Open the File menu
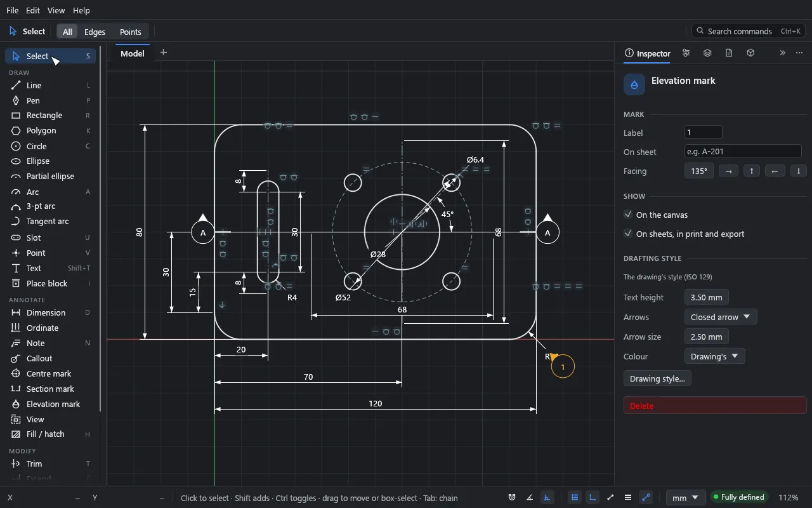Screen dimensions: 812x508 pos(13,10)
